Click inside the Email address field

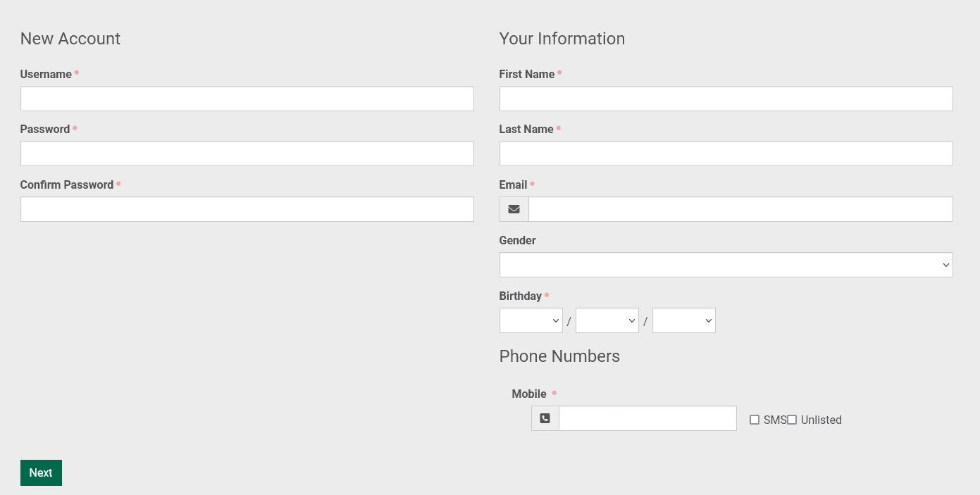(740, 209)
